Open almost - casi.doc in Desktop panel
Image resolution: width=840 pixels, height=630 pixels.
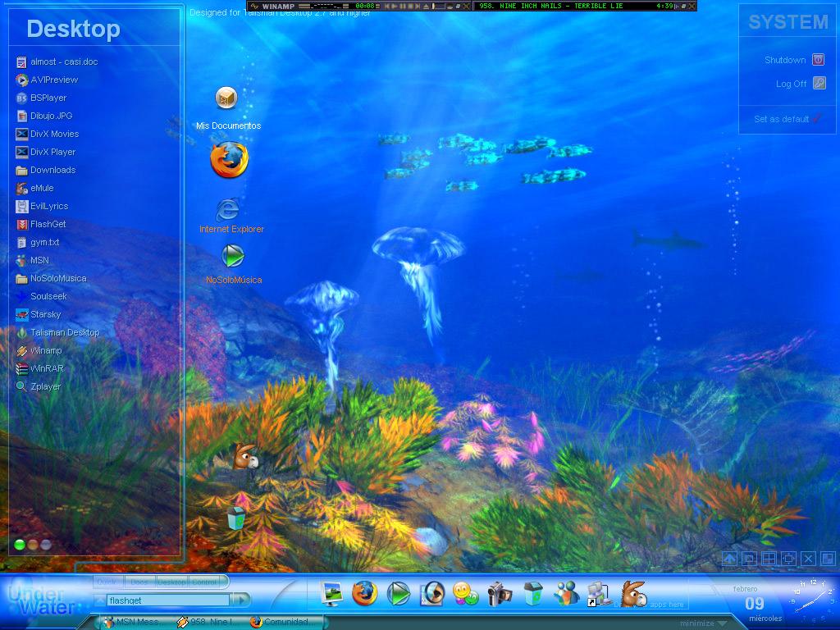[57, 62]
